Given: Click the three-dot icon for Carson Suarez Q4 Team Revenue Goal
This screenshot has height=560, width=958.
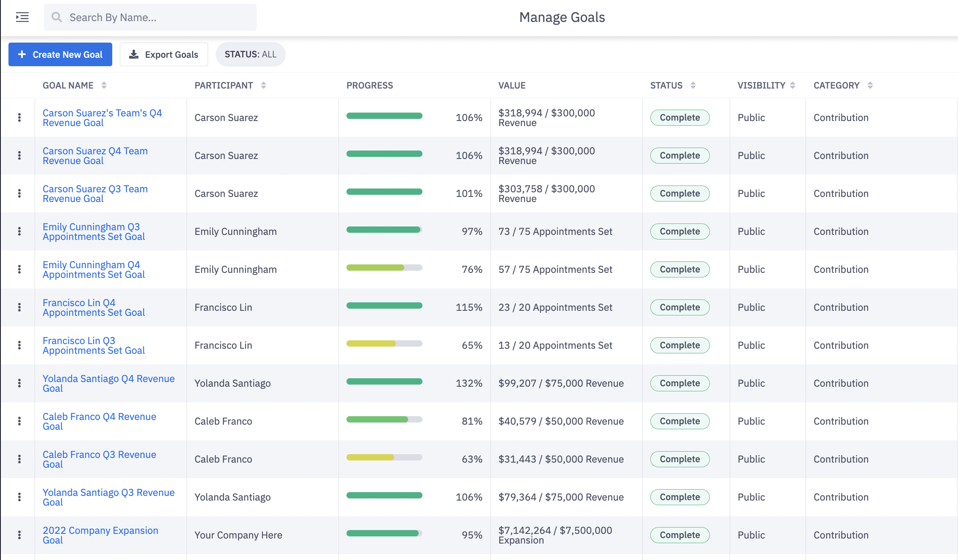Looking at the screenshot, I should (x=19, y=155).
